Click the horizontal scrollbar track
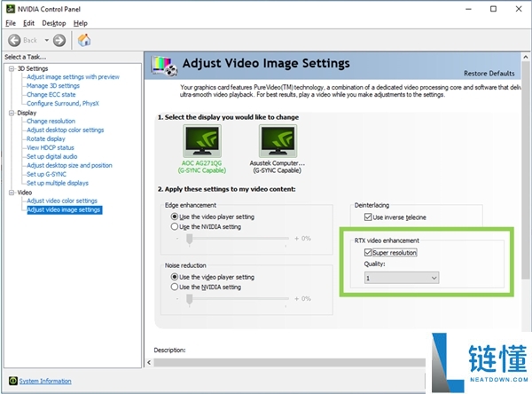The width and height of the screenshot is (532, 394). [x=289, y=362]
